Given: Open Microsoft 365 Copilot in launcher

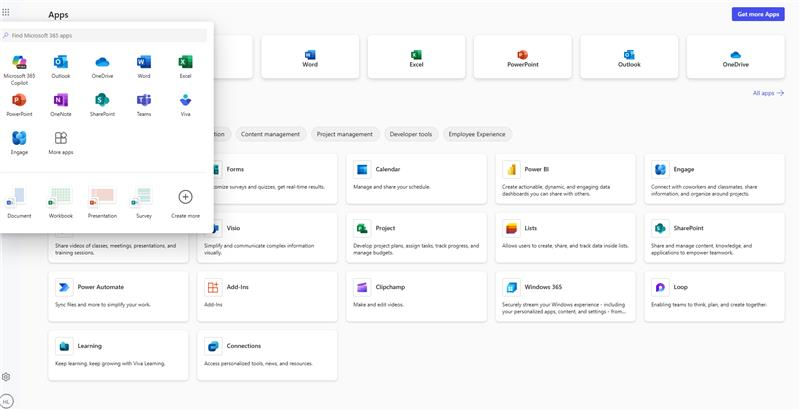Looking at the screenshot, I should pos(19,70).
